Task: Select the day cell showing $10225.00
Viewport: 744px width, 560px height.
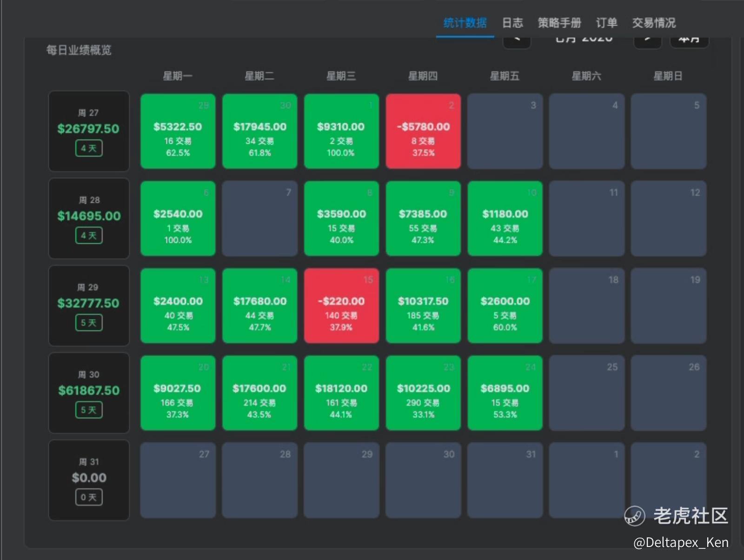Action: coord(423,393)
